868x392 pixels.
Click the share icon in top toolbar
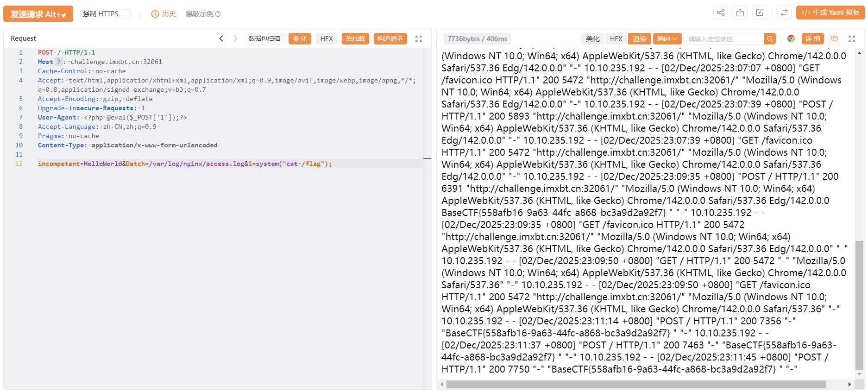click(x=721, y=13)
